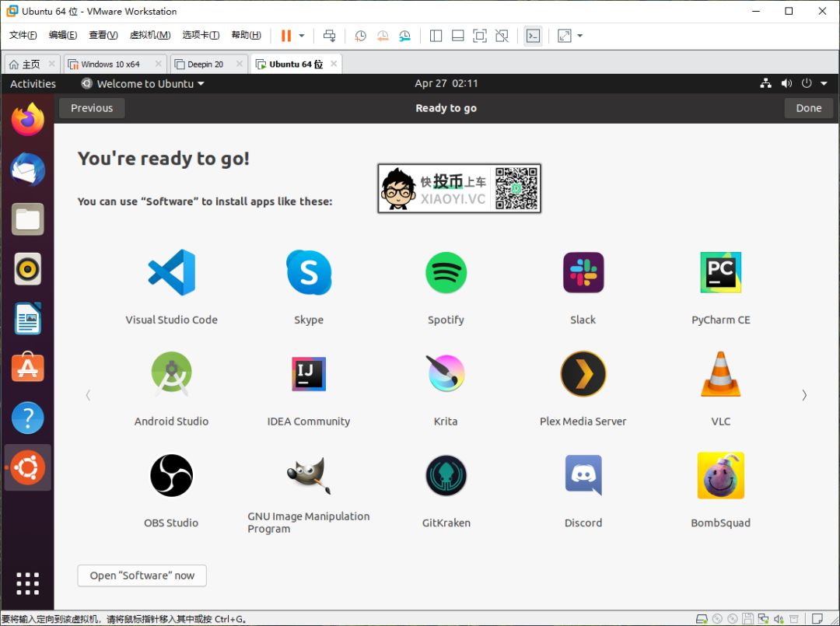Viewport: 840px width, 626px height.
Task: Click the volume speaker icon in top bar
Action: pyautogui.click(x=786, y=83)
